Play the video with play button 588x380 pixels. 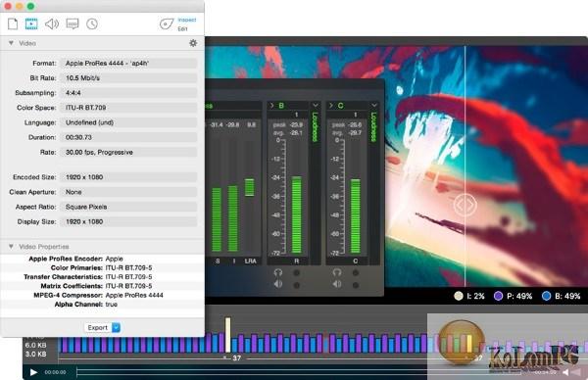tap(33, 372)
